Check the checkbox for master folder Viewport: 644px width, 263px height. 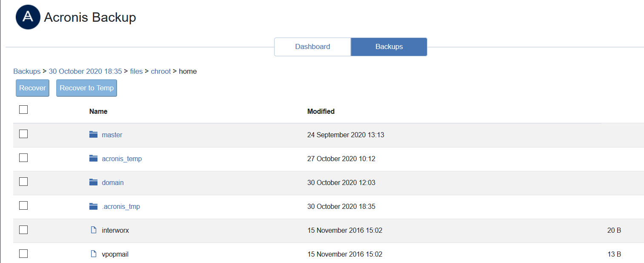pos(23,133)
